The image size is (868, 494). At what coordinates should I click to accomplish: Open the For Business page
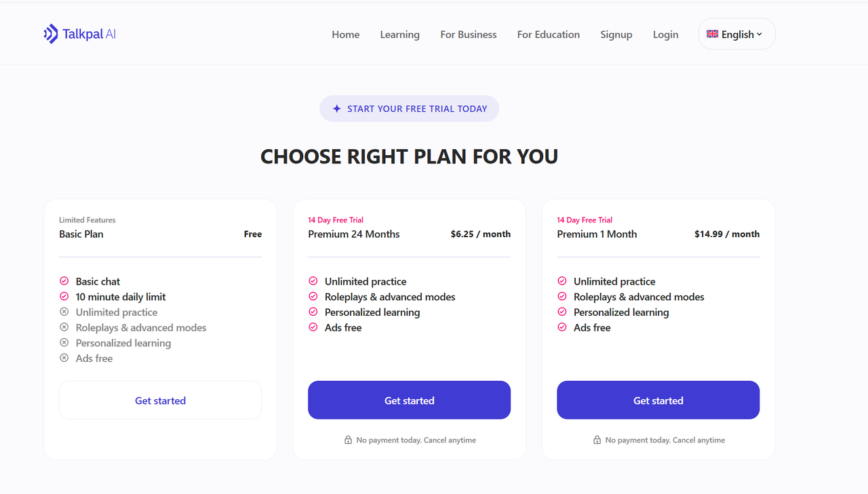pyautogui.click(x=469, y=35)
